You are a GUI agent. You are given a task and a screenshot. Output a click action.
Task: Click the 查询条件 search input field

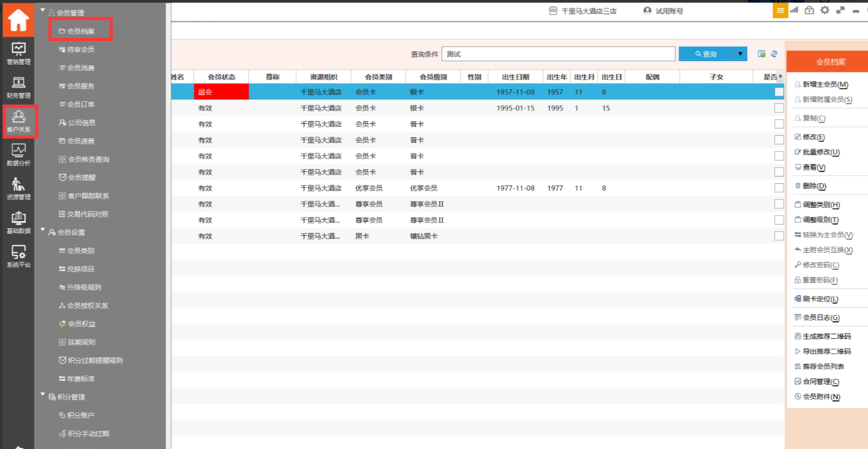point(558,54)
